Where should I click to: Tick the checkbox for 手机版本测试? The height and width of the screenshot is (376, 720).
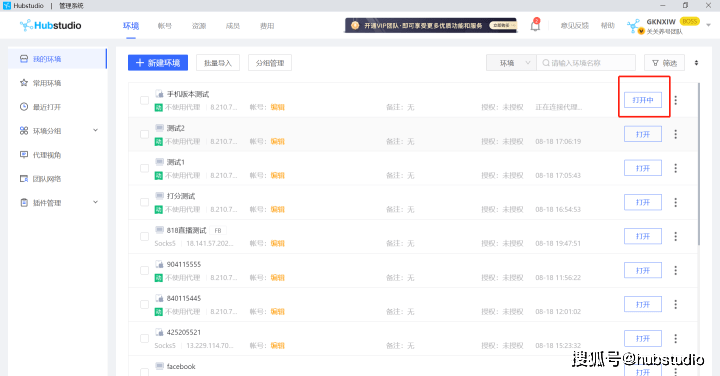[144, 100]
